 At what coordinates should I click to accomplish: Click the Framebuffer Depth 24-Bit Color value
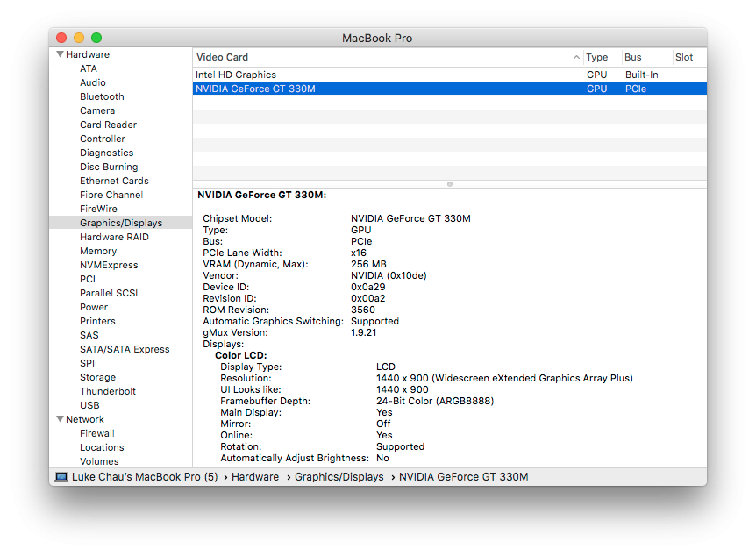point(435,401)
